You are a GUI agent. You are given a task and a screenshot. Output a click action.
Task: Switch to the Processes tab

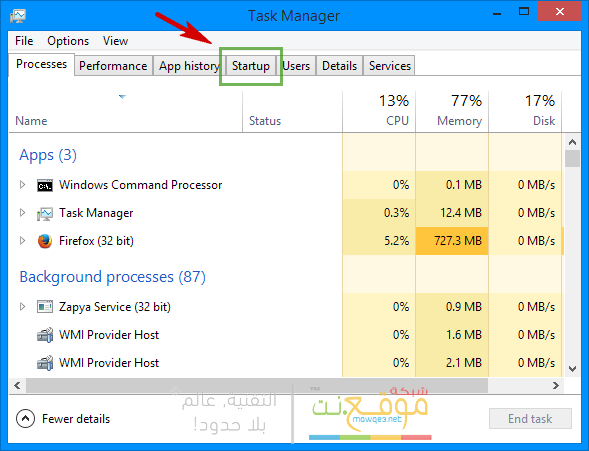tap(41, 64)
